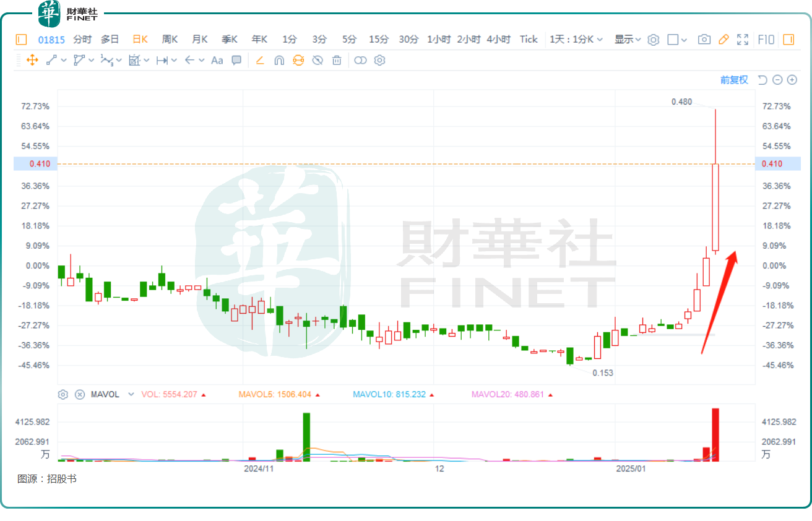This screenshot has height=521, width=812.
Task: Select the line segment drawing tool
Action: pyautogui.click(x=52, y=61)
